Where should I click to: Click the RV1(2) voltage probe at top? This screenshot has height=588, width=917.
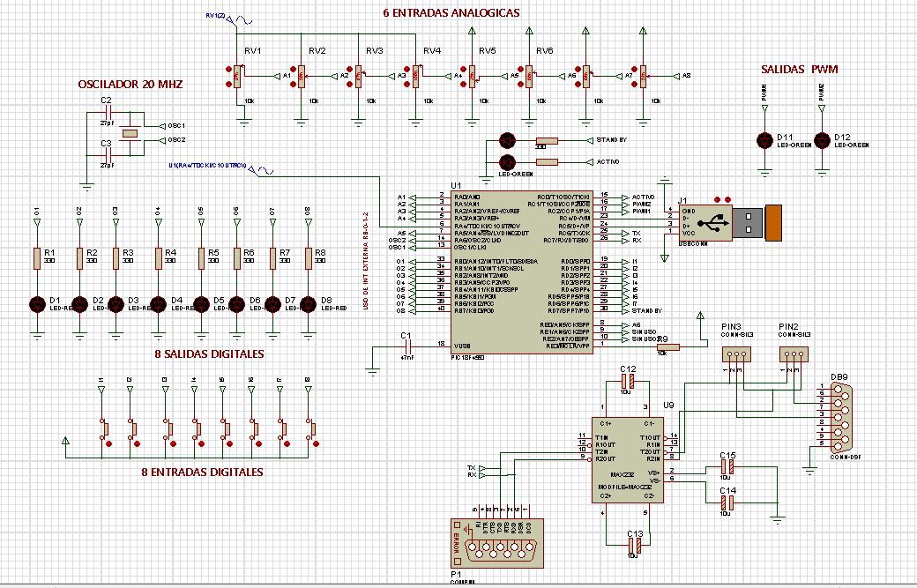point(230,19)
